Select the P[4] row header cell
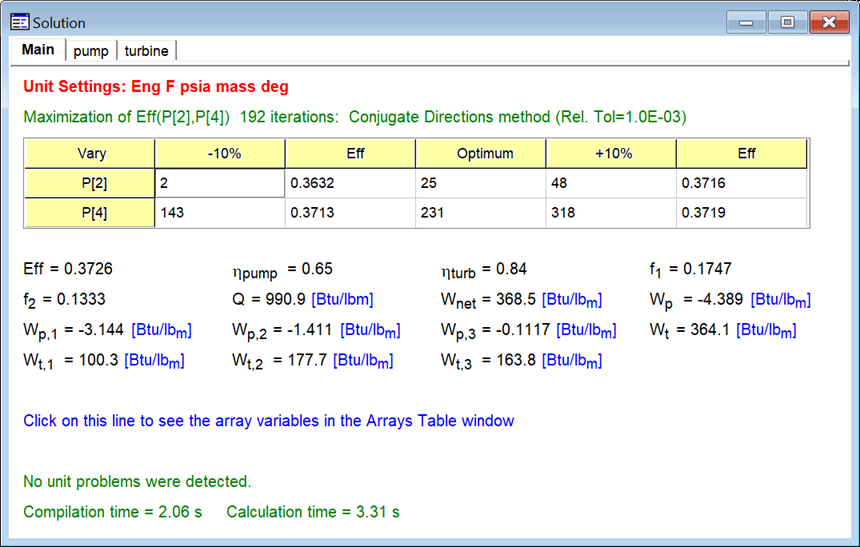 pyautogui.click(x=90, y=213)
